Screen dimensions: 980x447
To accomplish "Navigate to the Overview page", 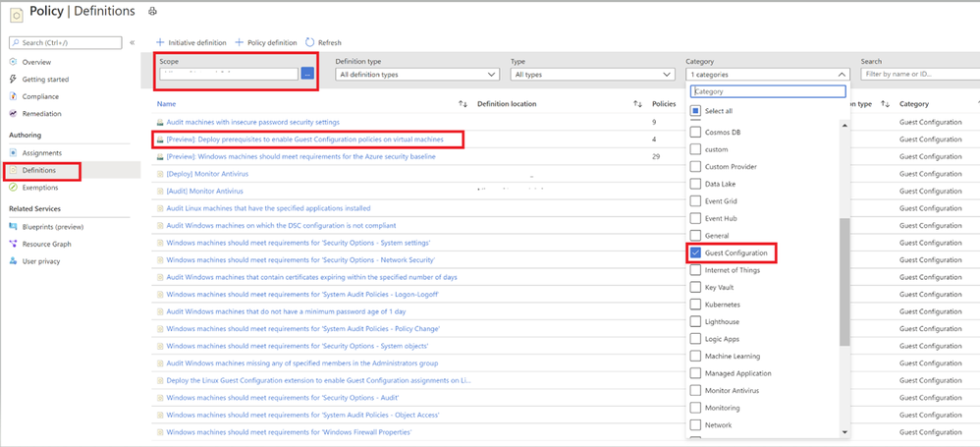I will [x=36, y=62].
